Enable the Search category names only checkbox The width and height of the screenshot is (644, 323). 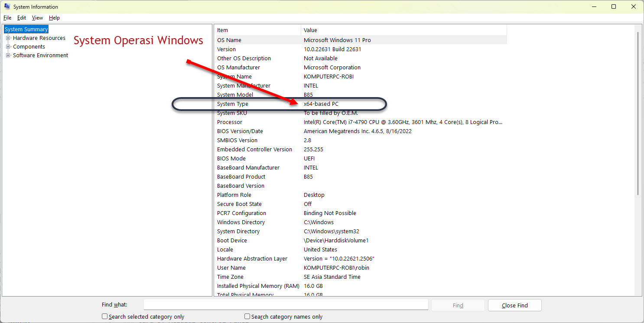pyautogui.click(x=247, y=316)
